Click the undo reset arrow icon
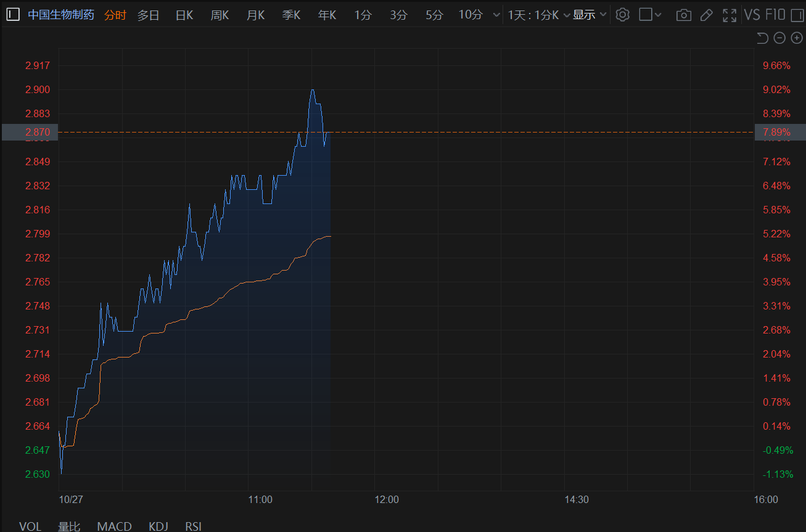 pos(762,38)
